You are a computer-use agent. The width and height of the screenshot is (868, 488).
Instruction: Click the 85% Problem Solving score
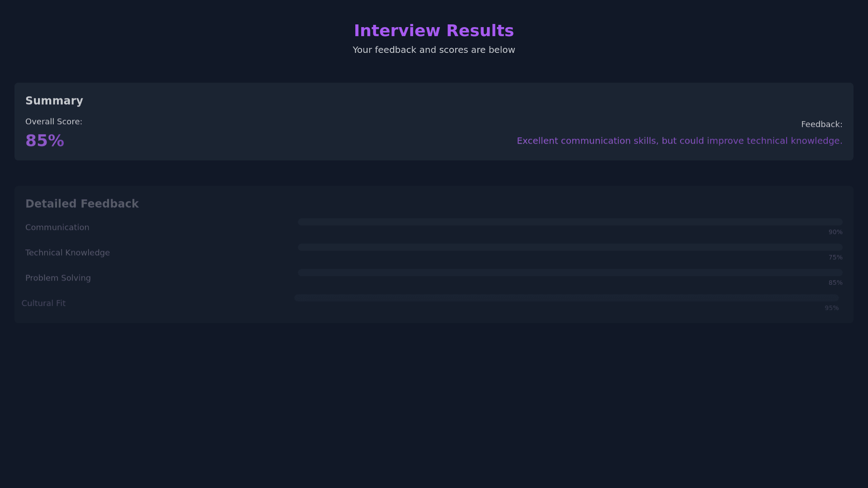tap(835, 283)
